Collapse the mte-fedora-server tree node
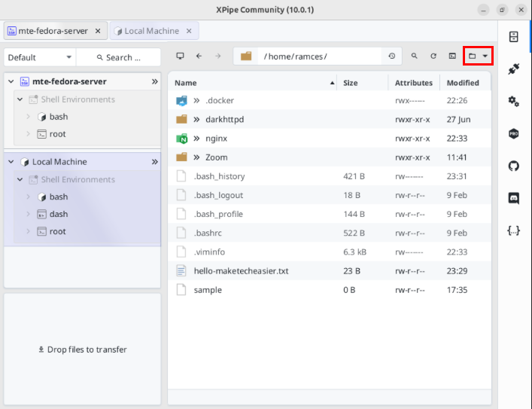 click(11, 81)
